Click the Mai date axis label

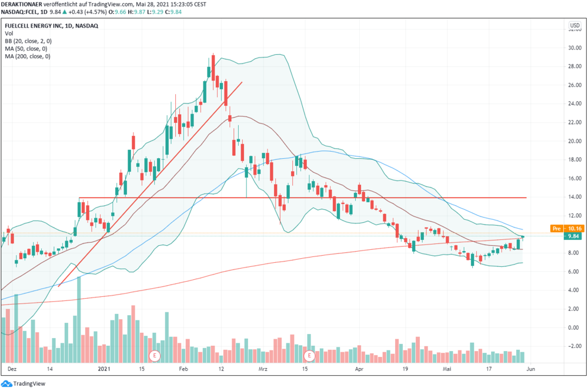pyautogui.click(x=447, y=369)
